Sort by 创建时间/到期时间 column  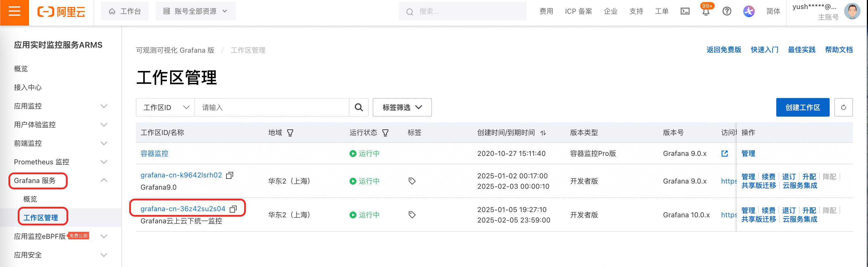point(543,133)
